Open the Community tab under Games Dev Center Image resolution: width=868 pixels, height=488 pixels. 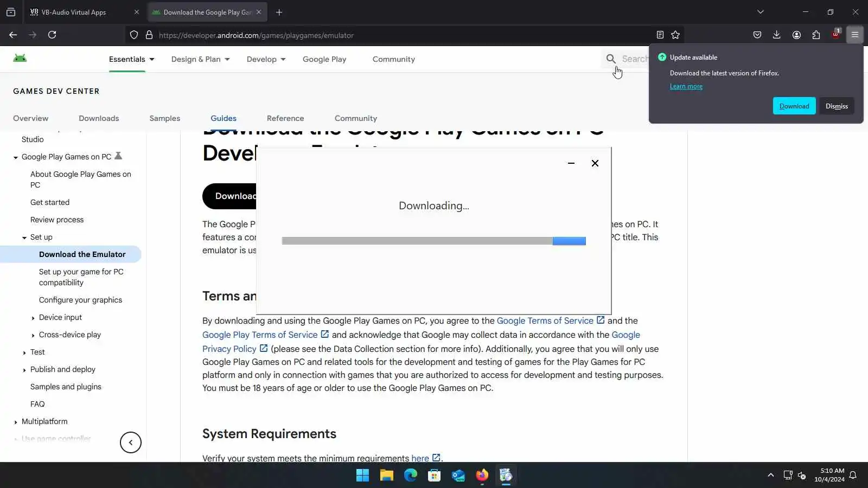pyautogui.click(x=355, y=118)
